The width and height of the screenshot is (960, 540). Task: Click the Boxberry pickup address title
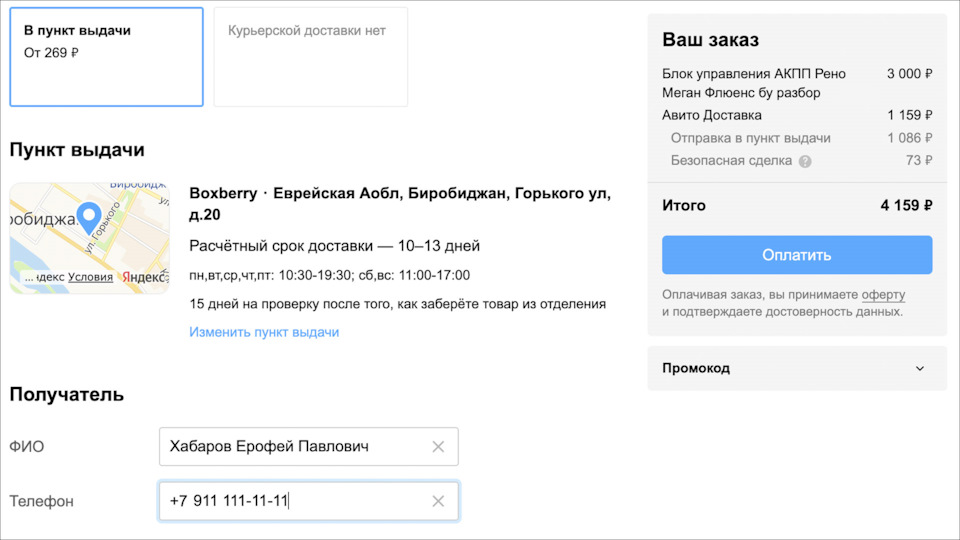(x=400, y=203)
